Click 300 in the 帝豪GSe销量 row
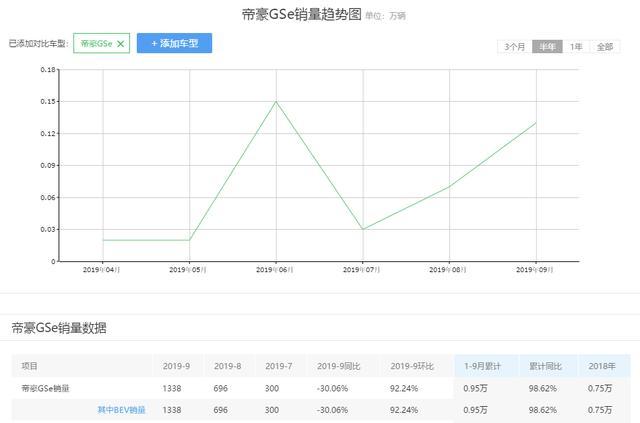The image size is (640, 423). pyautogui.click(x=272, y=388)
